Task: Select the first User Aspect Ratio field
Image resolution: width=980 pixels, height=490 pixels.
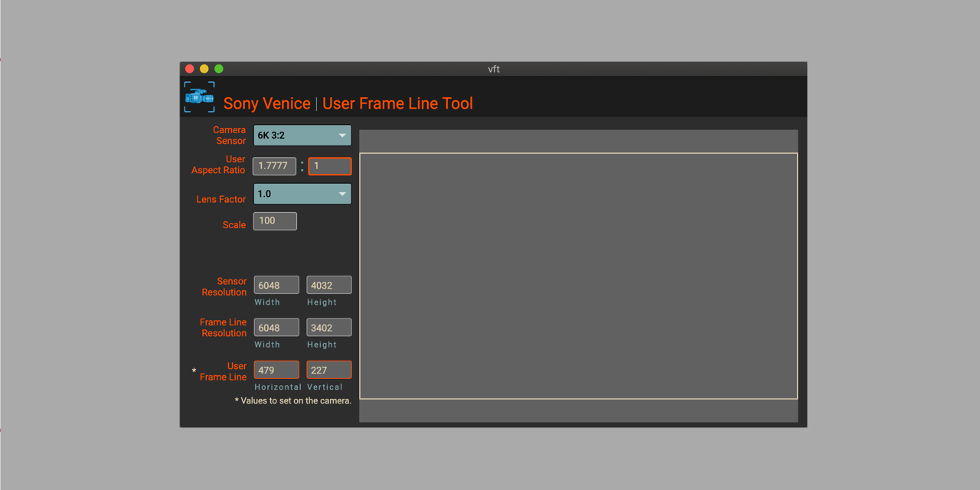Action: pos(274,165)
